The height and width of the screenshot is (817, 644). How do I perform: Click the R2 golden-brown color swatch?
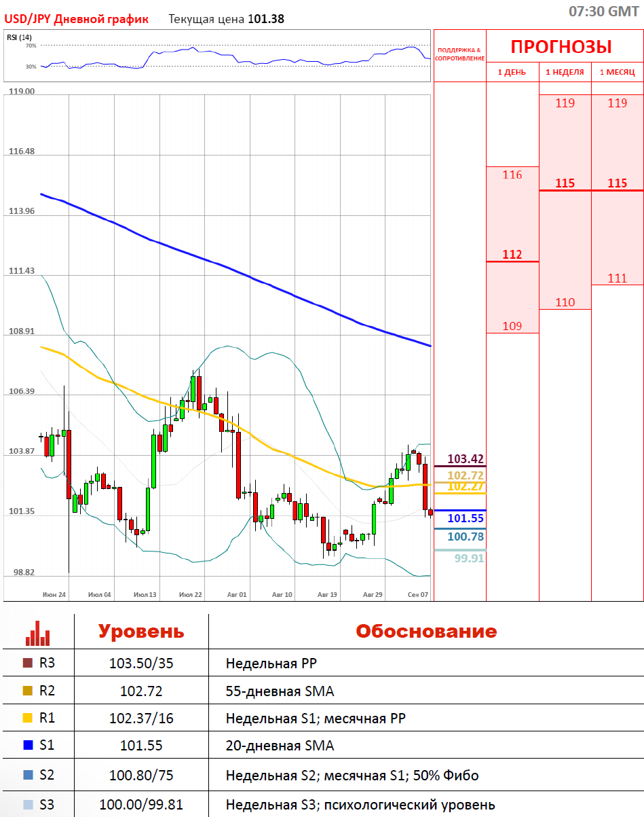point(28,691)
